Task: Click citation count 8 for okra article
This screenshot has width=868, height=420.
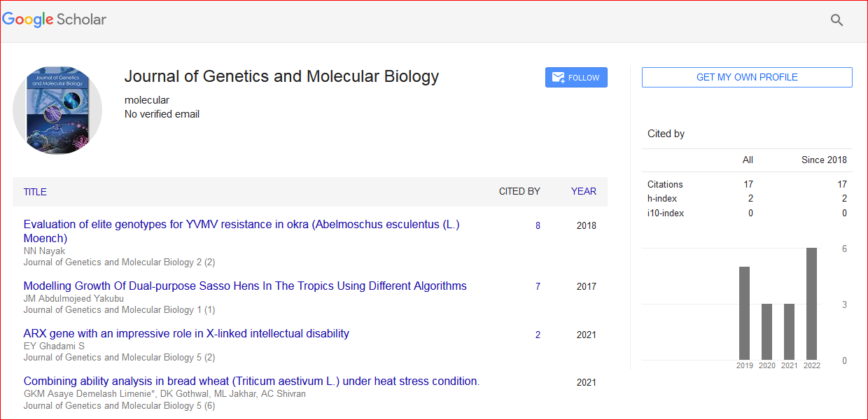Action: pyautogui.click(x=538, y=225)
